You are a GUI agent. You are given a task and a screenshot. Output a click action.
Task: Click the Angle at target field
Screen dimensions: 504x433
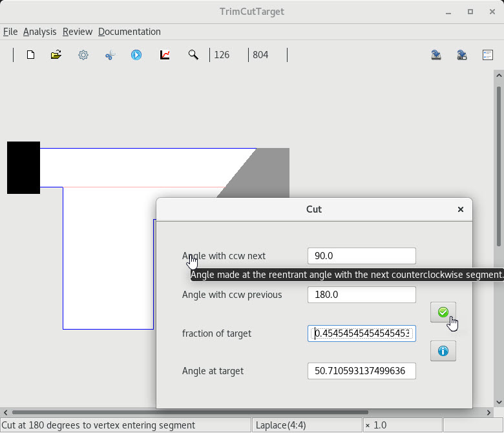(361, 371)
